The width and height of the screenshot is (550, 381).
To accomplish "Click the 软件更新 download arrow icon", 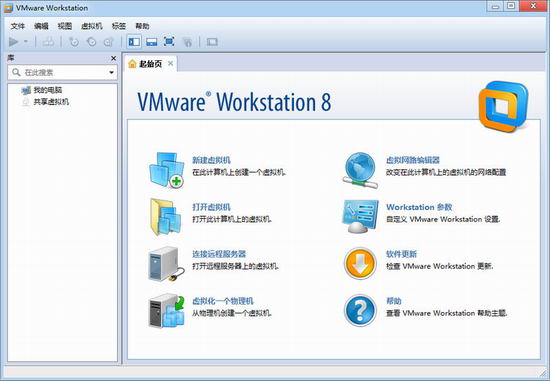I will click(360, 263).
